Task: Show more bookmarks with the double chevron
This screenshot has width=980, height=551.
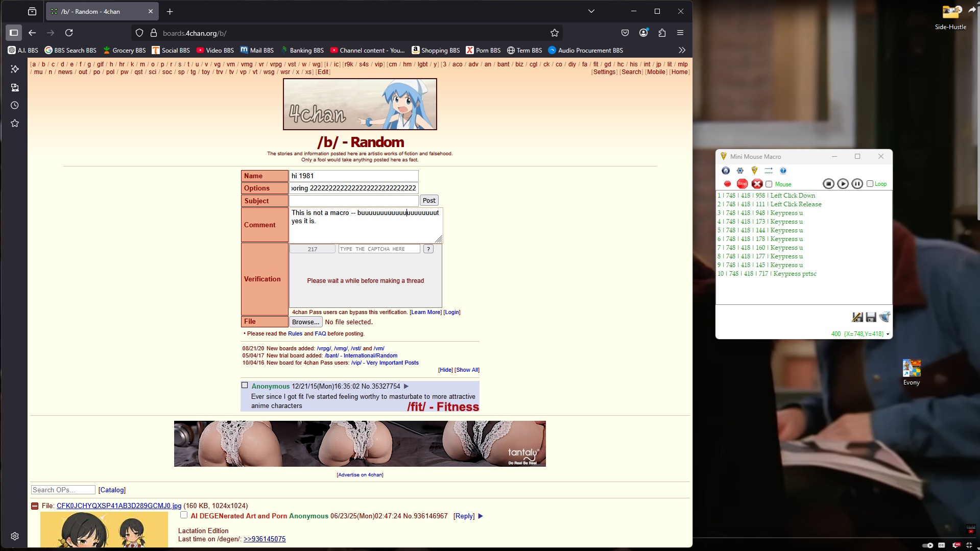Action: click(682, 50)
